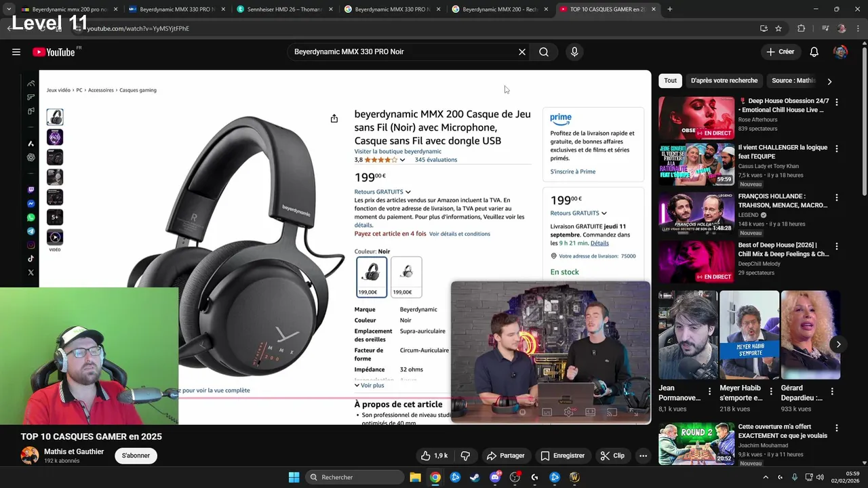Select the 'Source : Mathis' chip
Viewport: 868px width, 488px height.
coord(793,81)
